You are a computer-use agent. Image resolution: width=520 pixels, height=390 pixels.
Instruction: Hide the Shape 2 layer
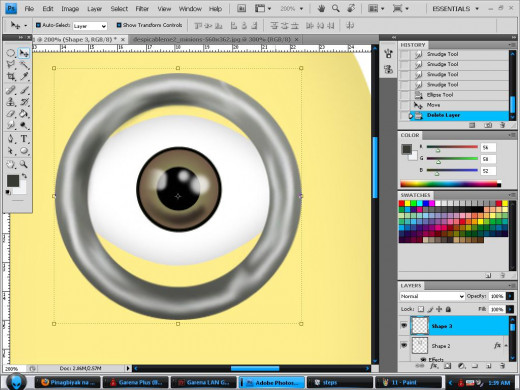coord(404,345)
